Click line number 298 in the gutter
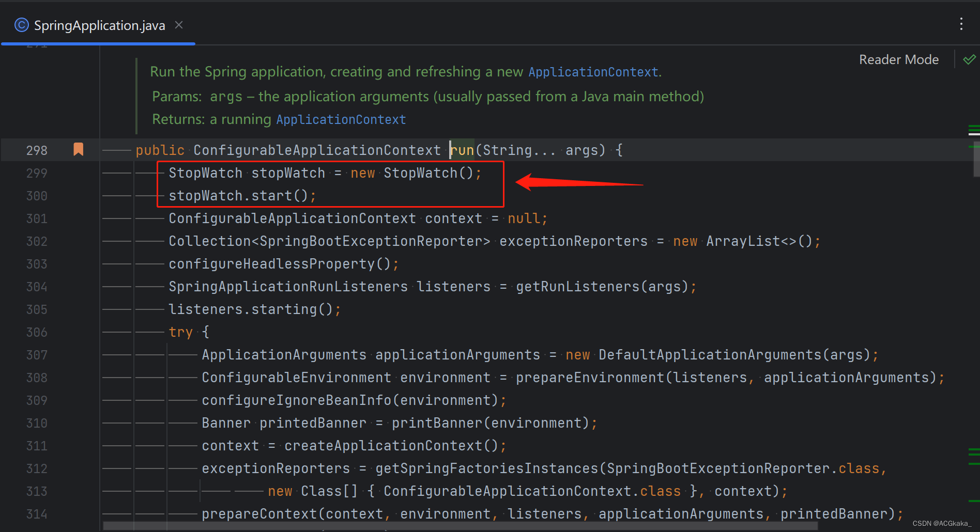 tap(37, 150)
